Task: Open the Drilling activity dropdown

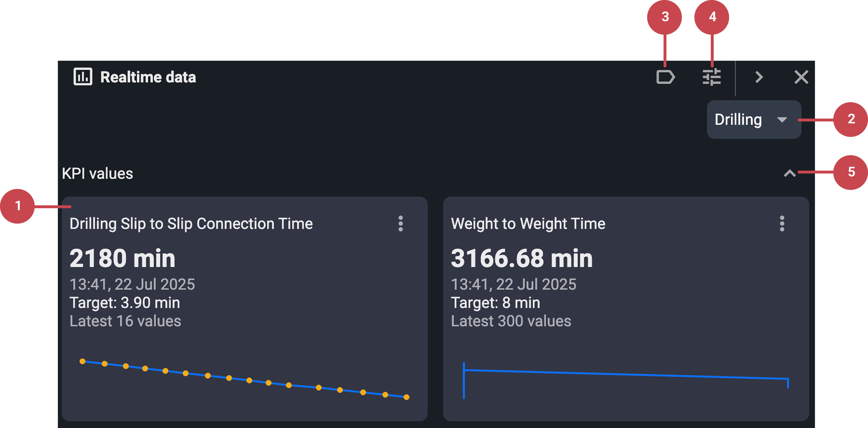Action: pyautogui.click(x=753, y=120)
